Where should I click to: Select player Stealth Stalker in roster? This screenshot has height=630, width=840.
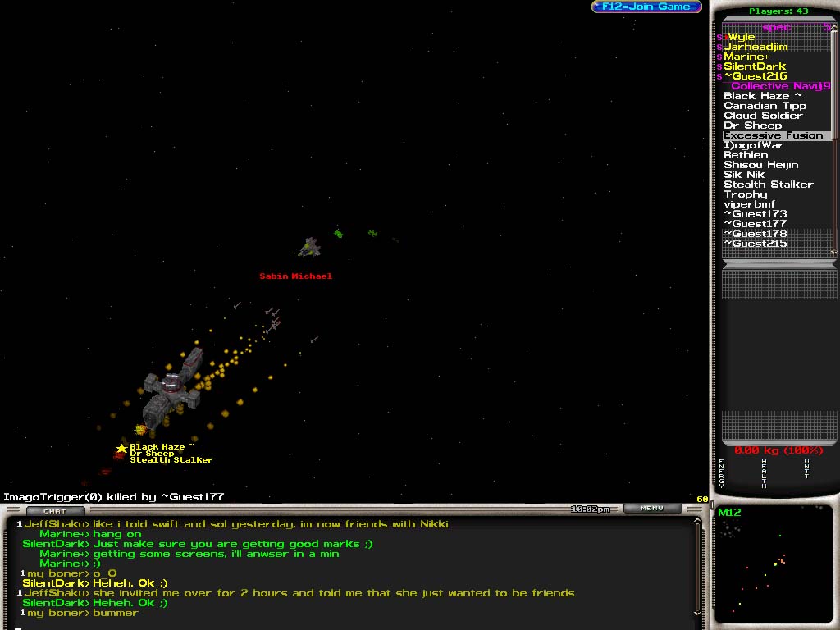768,185
